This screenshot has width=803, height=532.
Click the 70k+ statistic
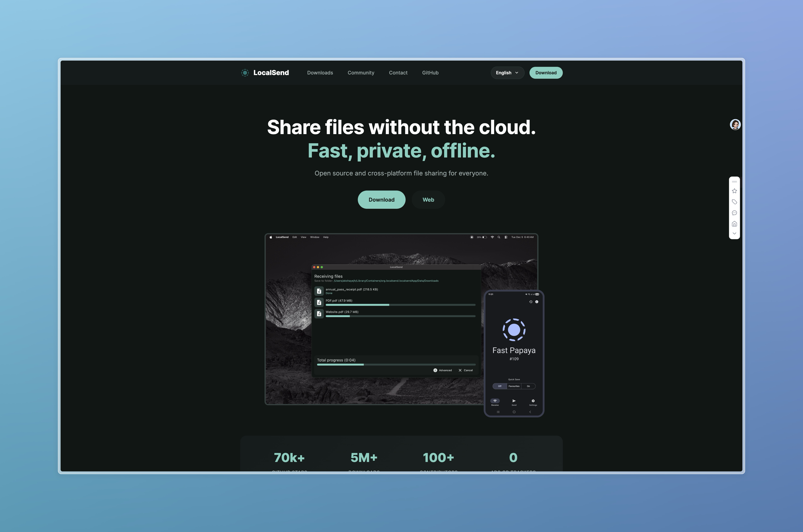pos(289,458)
